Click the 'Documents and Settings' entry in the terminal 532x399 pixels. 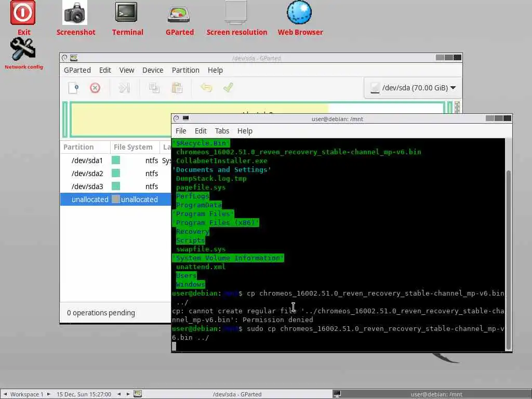[x=221, y=170]
